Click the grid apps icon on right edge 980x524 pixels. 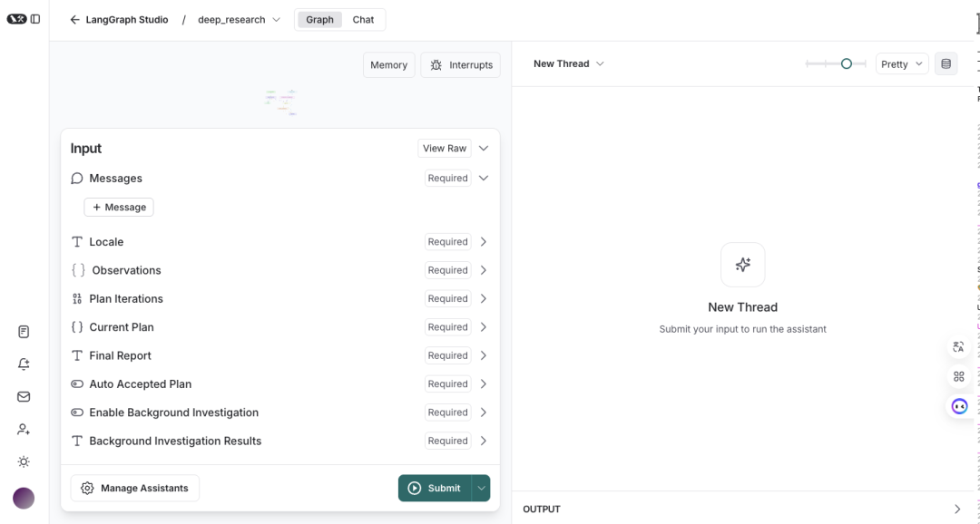959,376
